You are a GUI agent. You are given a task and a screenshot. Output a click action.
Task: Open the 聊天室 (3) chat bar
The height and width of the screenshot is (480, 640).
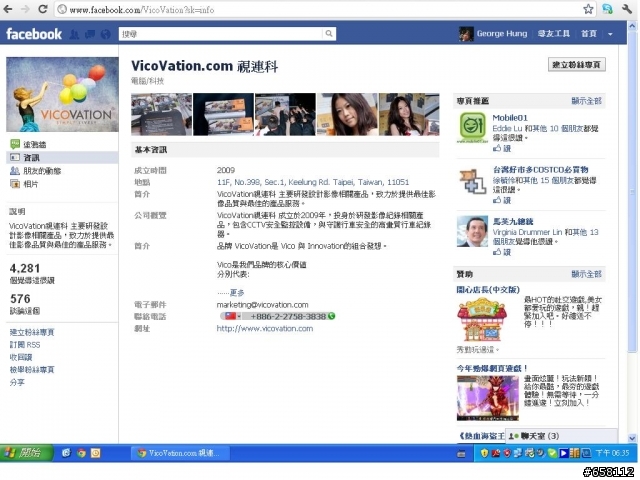point(561,436)
